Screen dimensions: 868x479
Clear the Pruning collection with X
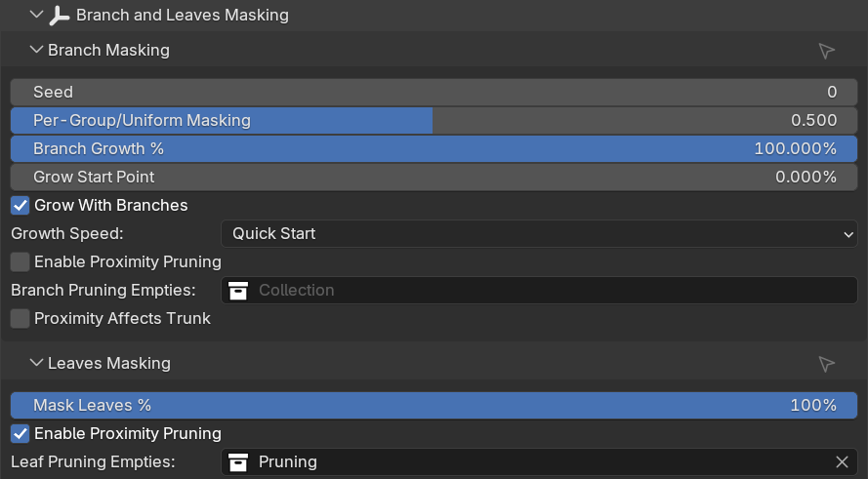coord(842,462)
